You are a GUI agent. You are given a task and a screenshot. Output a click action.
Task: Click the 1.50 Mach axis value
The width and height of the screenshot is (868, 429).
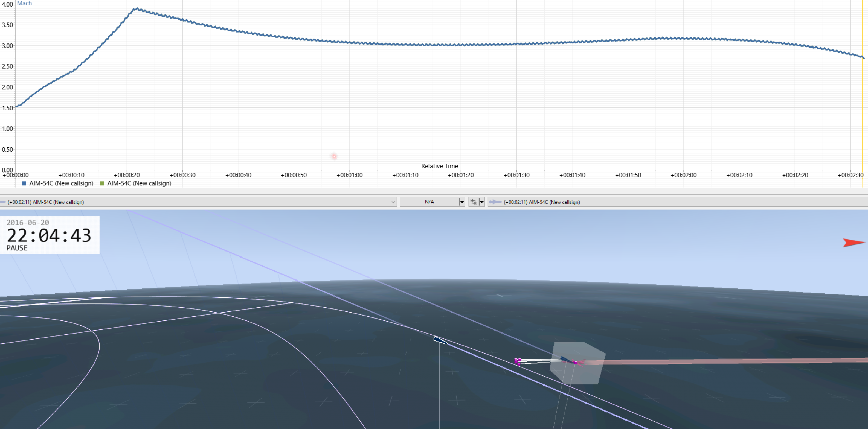(x=7, y=108)
